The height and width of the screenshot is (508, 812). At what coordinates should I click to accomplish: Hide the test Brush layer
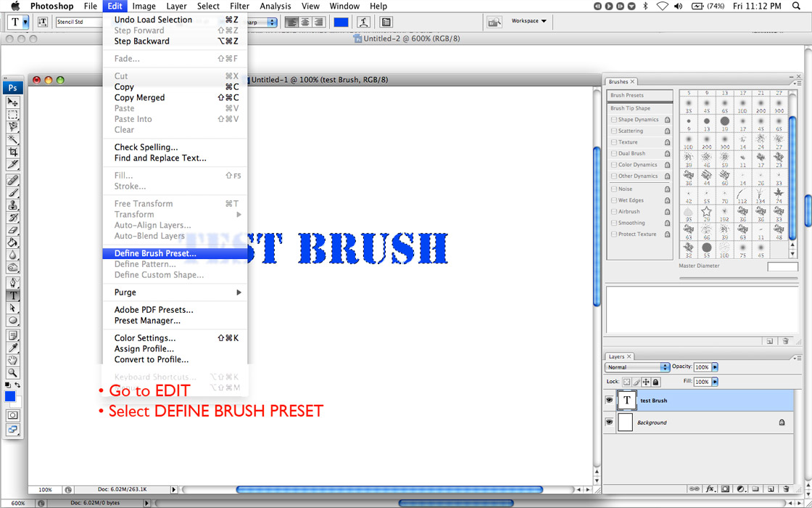(x=610, y=400)
